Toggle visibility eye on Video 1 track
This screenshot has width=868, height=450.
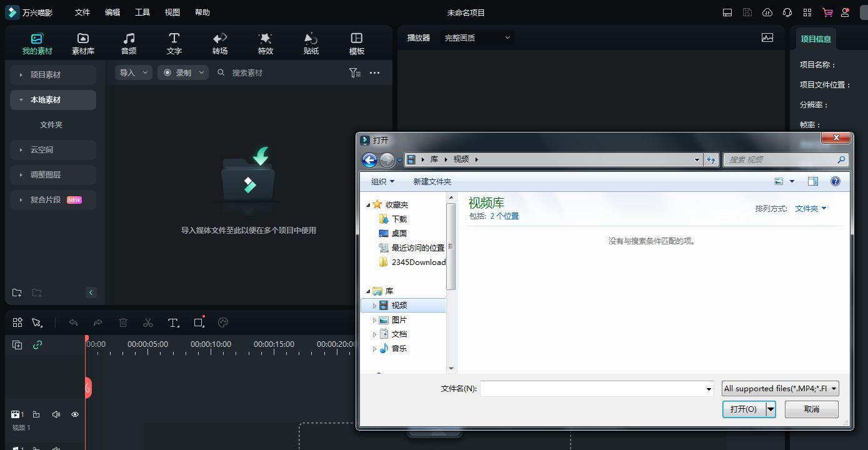tap(75, 414)
